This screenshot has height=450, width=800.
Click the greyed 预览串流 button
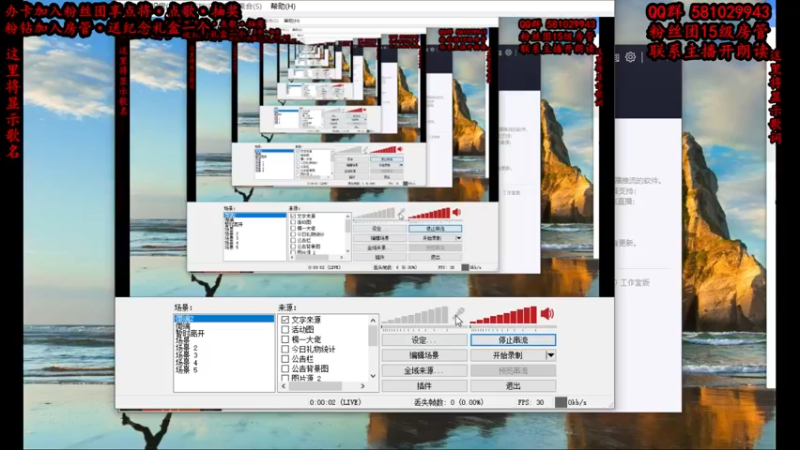pyautogui.click(x=513, y=370)
